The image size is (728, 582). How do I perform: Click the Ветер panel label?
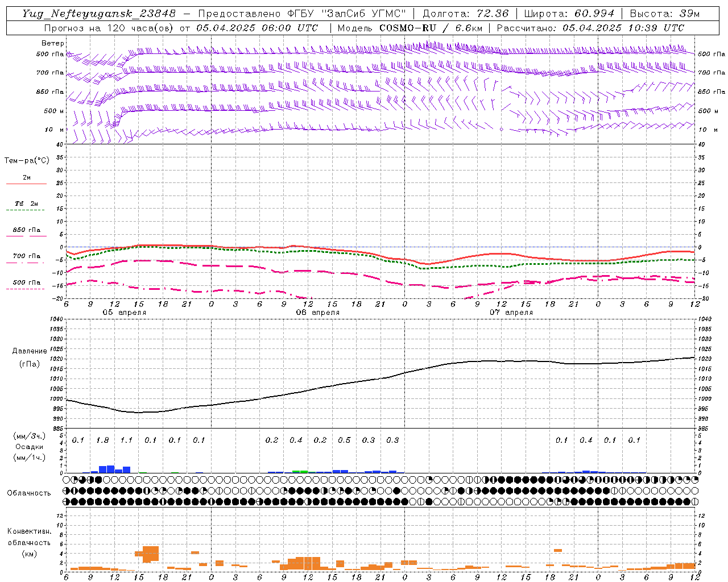click(52, 43)
